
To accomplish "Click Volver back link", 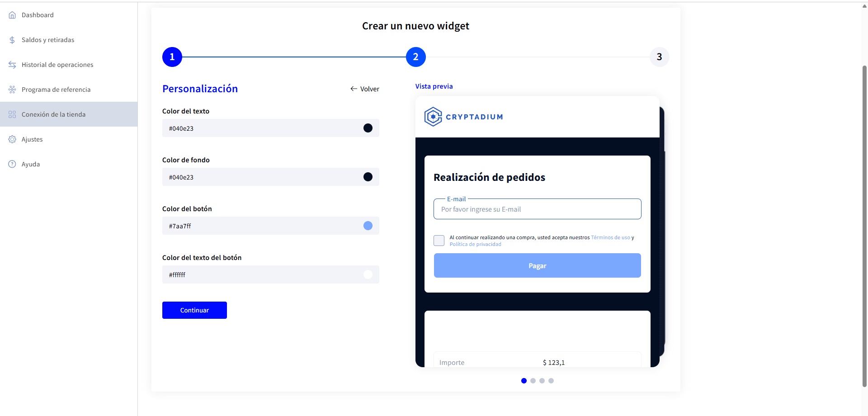I will 365,89.
